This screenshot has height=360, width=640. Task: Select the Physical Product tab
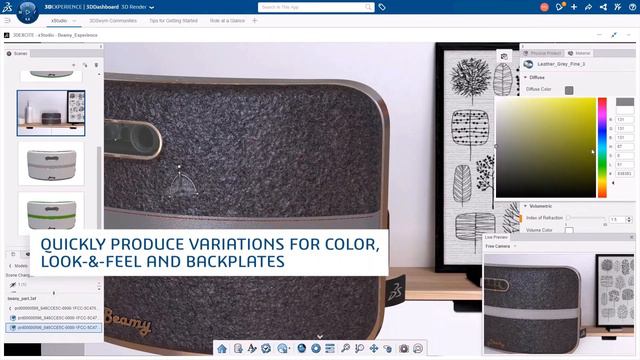(542, 53)
